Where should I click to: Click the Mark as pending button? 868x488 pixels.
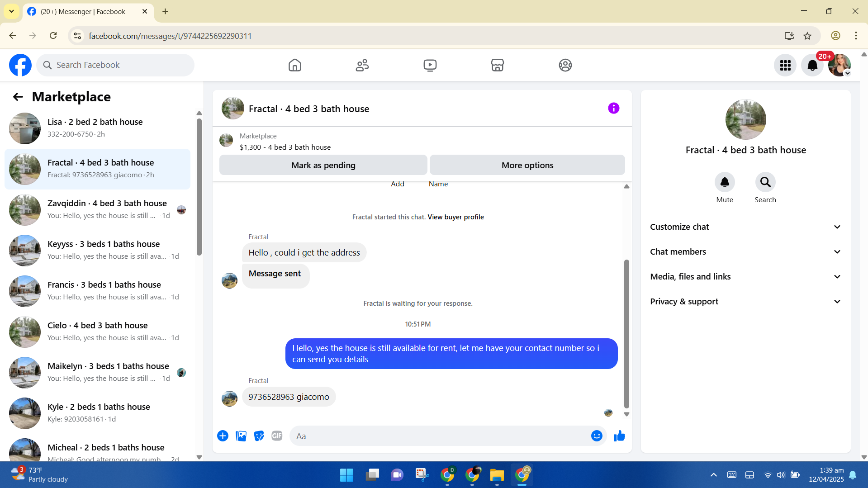click(323, 165)
